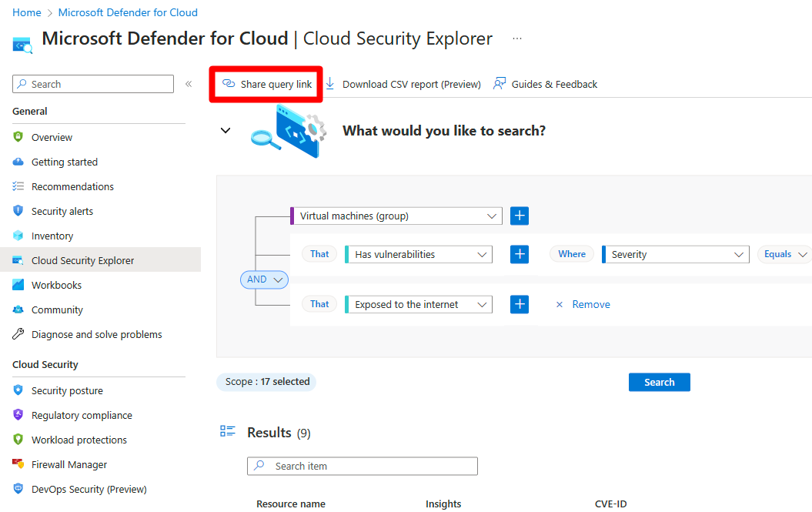Click the sidebar Search input field
The image size is (812, 512).
coord(93,84)
